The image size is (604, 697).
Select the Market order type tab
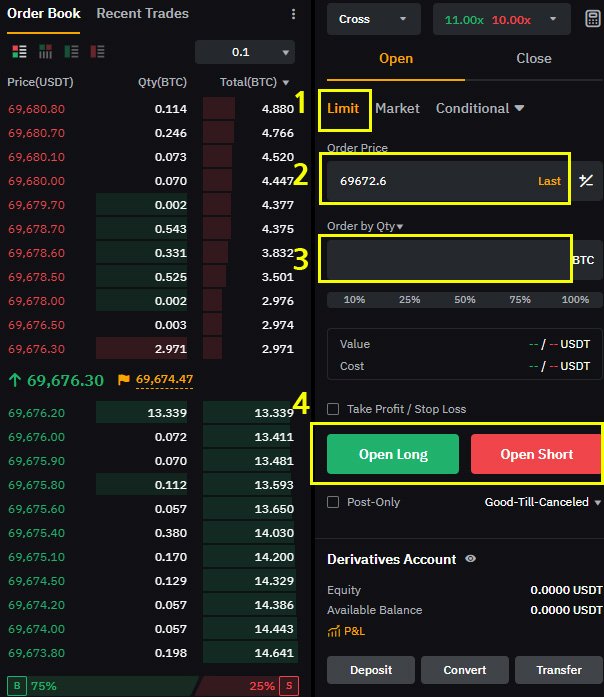(x=397, y=108)
